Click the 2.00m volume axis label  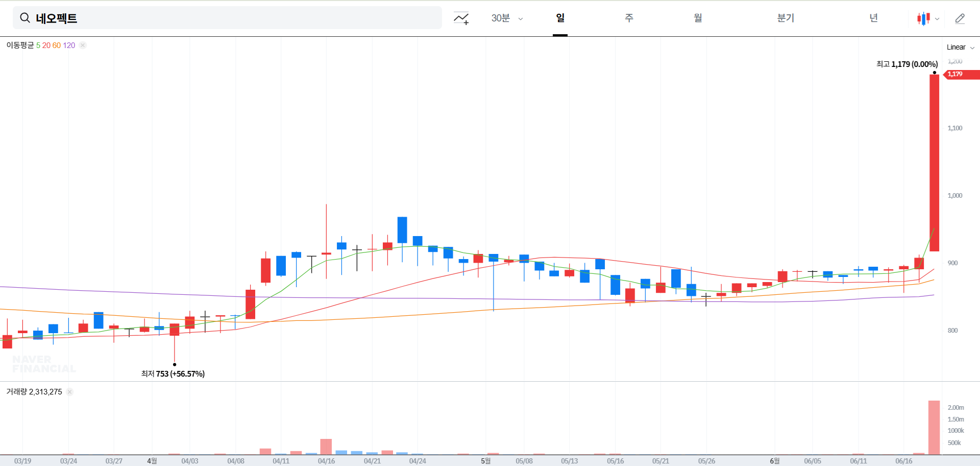point(956,407)
